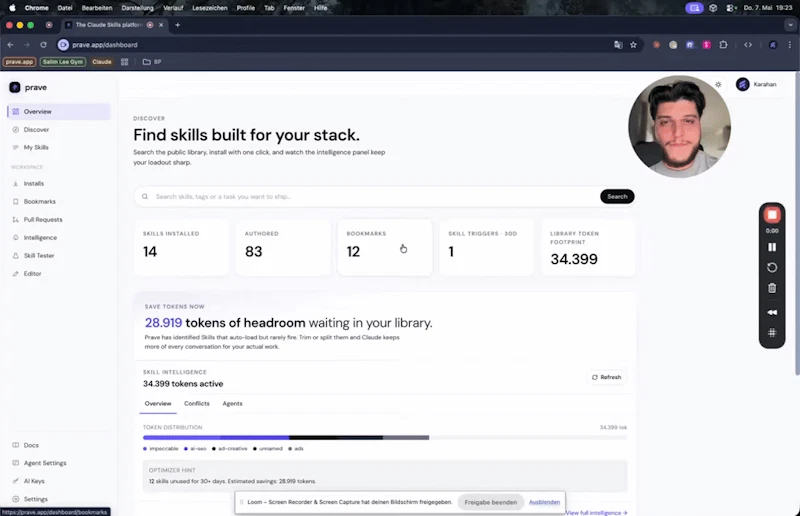Open the Authored 83 card
800x516 pixels.
click(x=283, y=248)
